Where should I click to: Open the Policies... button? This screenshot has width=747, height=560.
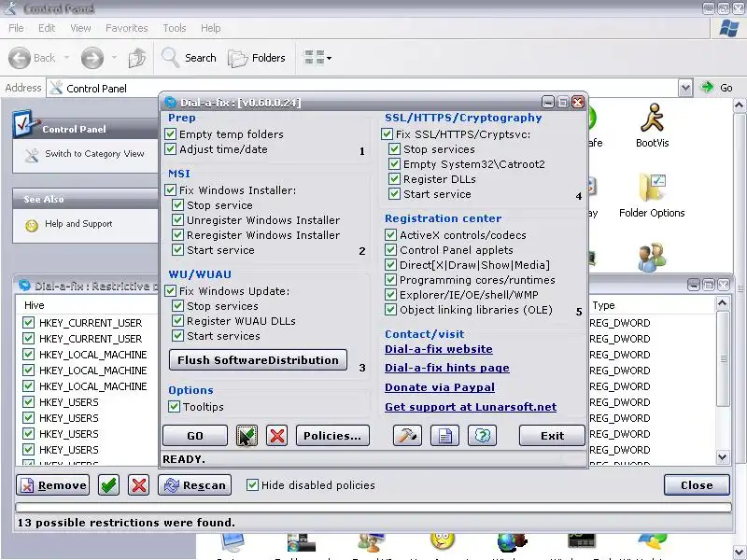tap(332, 435)
